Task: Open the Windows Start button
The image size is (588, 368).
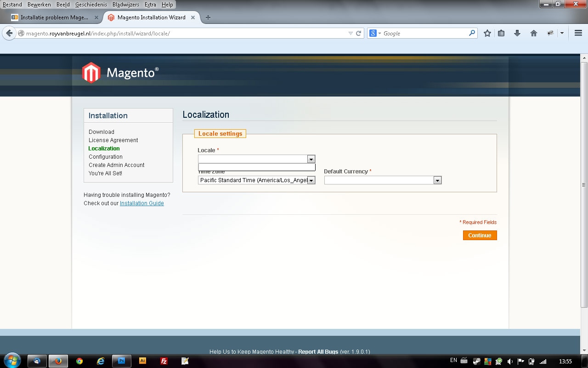Action: (x=12, y=361)
